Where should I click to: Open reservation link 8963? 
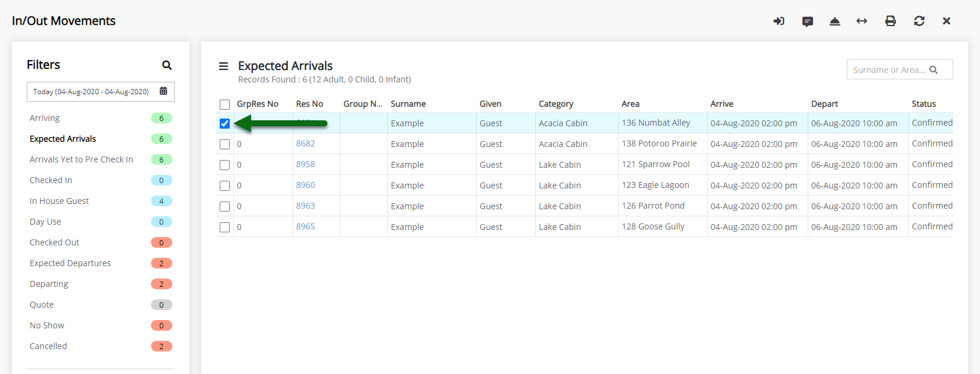(306, 206)
